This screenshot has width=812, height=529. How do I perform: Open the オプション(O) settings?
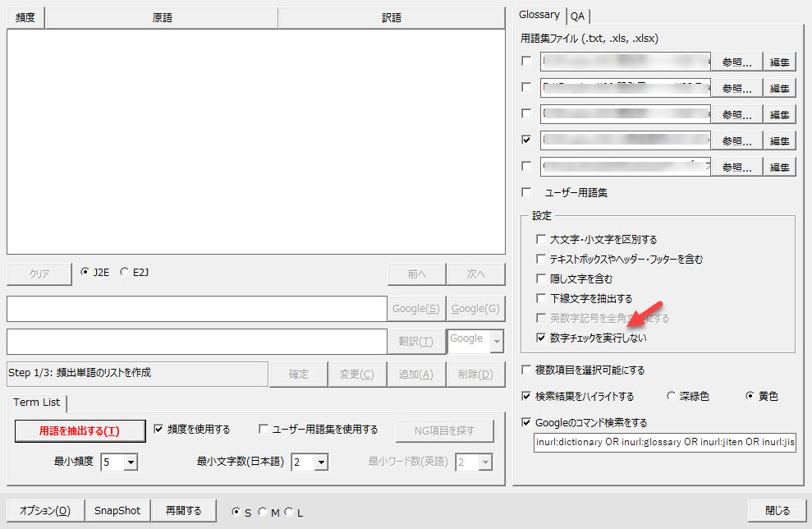(x=45, y=510)
